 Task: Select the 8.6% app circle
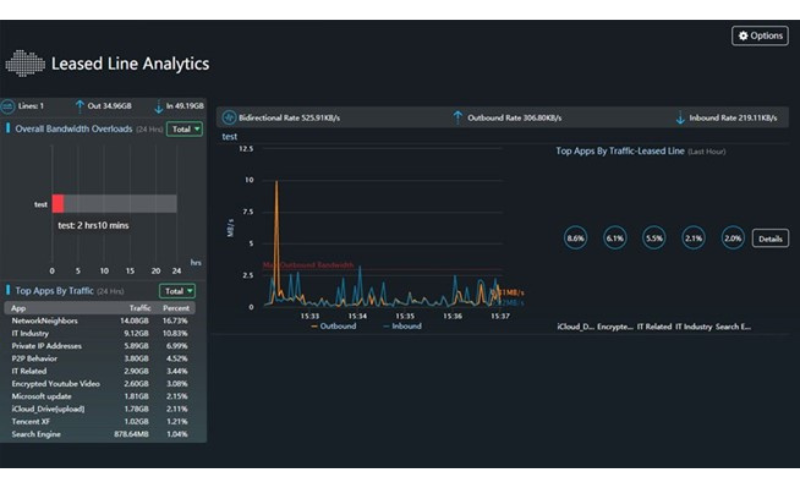point(576,238)
